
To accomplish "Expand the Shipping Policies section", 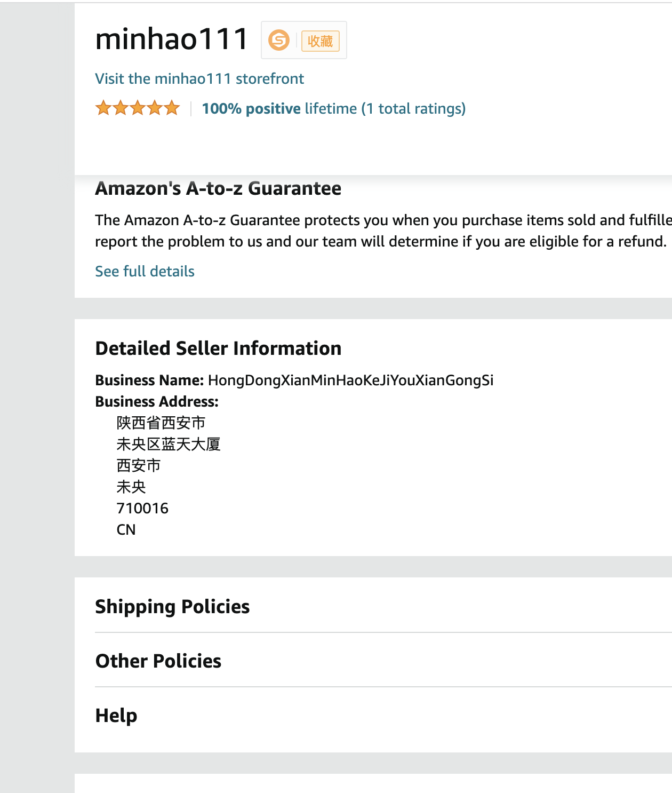I will pyautogui.click(x=172, y=607).
